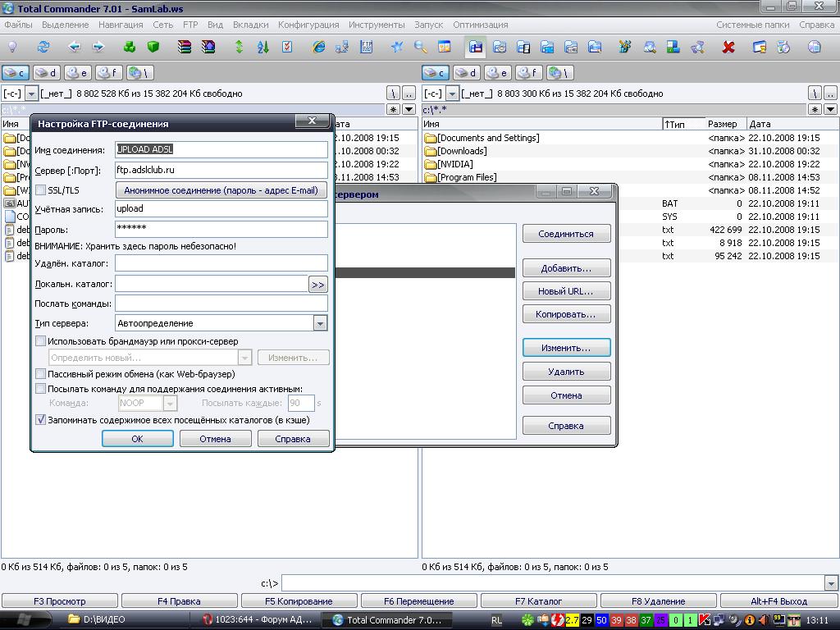Click the refresh arrows toolbar icon

point(43,48)
